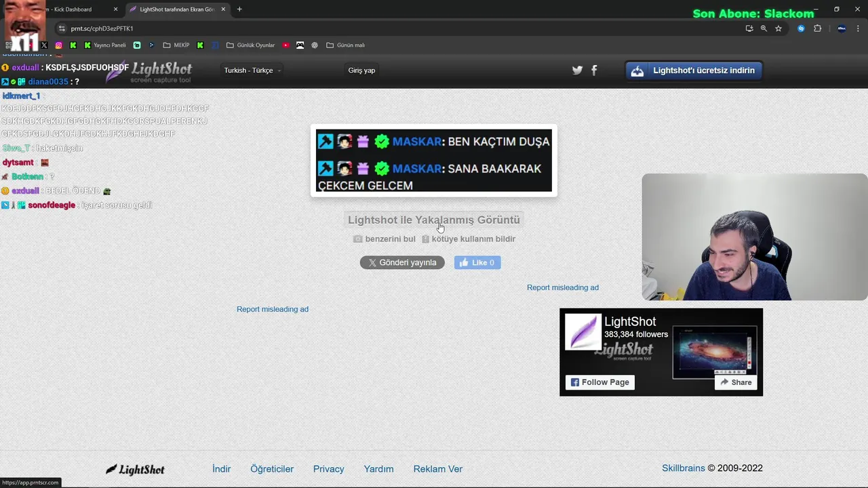
Task: Click the LightShot header logo
Action: (x=149, y=72)
